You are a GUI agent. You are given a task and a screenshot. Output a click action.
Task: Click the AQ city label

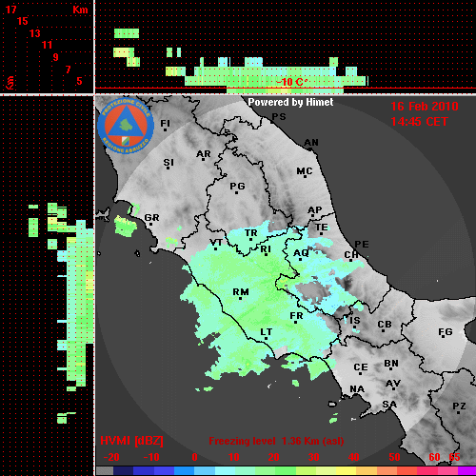click(301, 253)
